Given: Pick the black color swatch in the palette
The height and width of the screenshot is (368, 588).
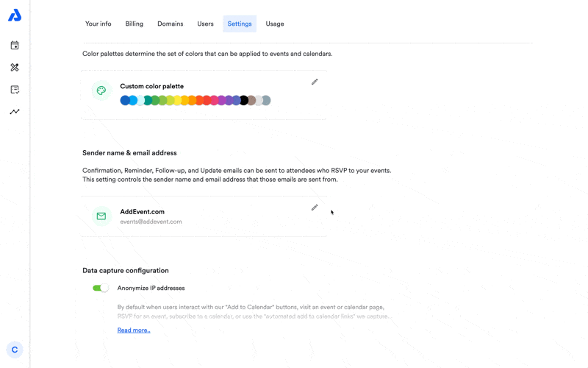Looking at the screenshot, I should point(244,100).
